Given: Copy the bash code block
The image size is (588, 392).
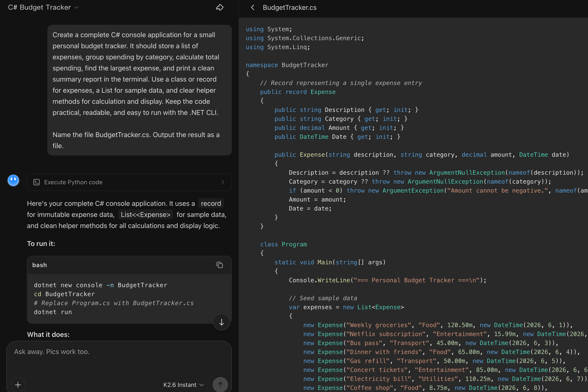Looking at the screenshot, I should [219, 265].
